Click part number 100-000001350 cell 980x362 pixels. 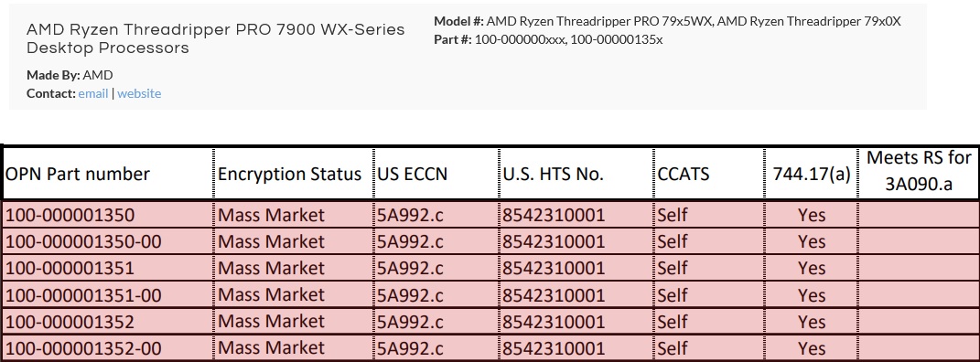click(107, 215)
